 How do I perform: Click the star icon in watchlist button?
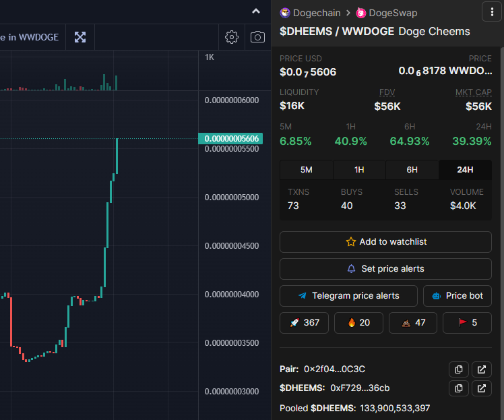[x=351, y=242]
